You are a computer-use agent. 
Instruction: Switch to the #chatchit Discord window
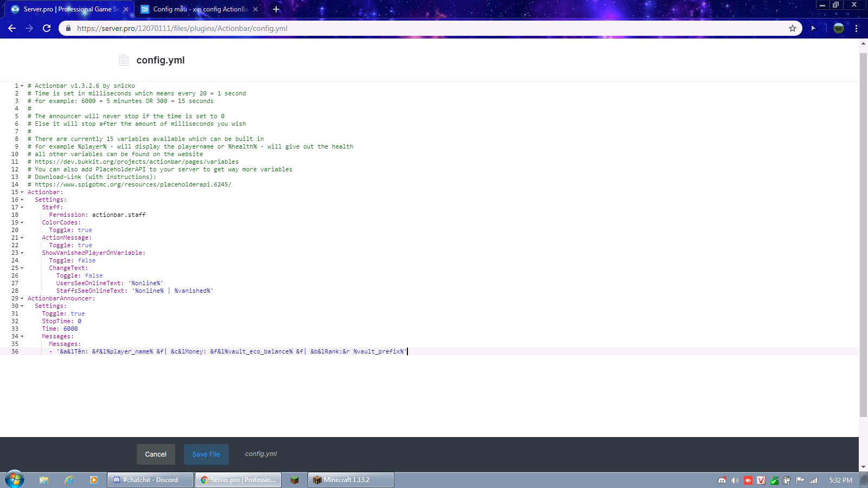coord(150,480)
